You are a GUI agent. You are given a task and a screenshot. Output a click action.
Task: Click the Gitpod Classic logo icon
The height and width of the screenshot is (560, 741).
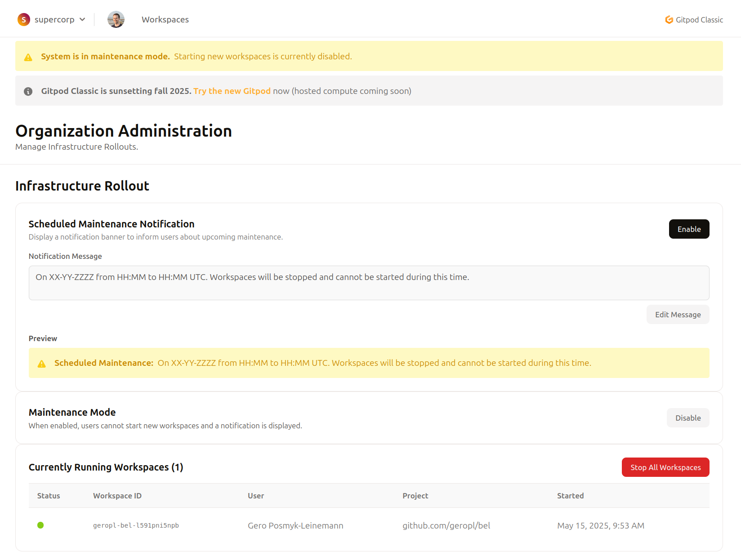669,20
